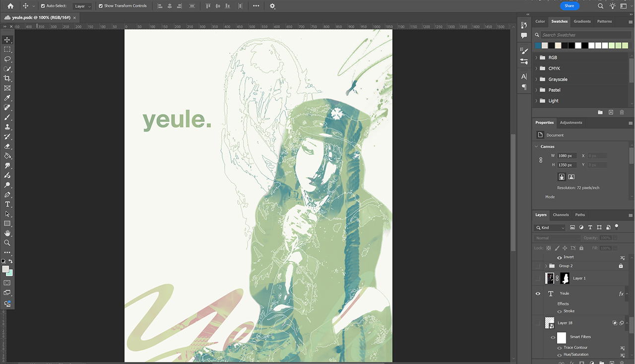Toggle Show Transform Controls checkbox
Screen dimensions: 635x364
click(101, 6)
